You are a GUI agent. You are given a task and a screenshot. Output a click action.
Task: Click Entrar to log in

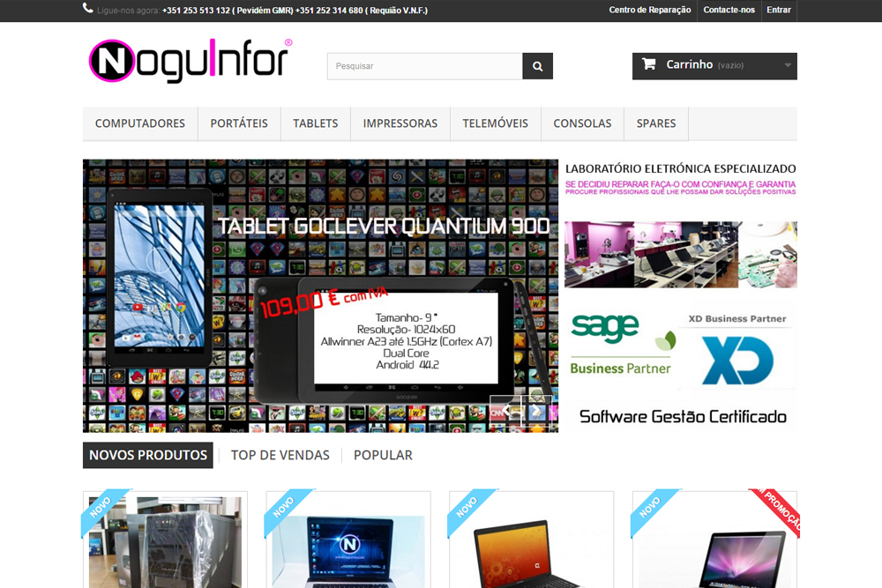[x=779, y=10]
